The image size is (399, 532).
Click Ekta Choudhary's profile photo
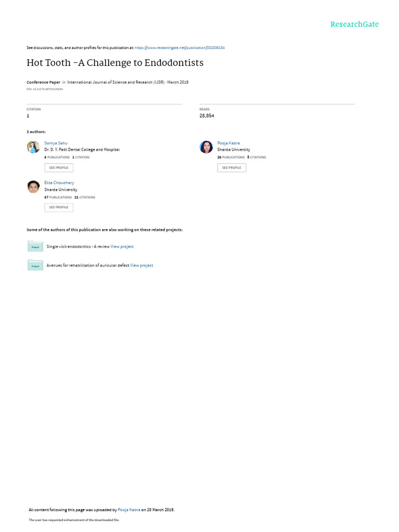(33, 187)
